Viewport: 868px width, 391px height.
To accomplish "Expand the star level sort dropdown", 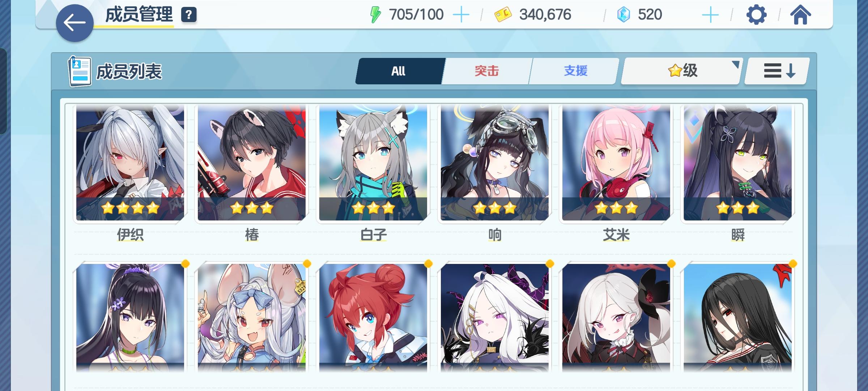I will click(x=682, y=71).
